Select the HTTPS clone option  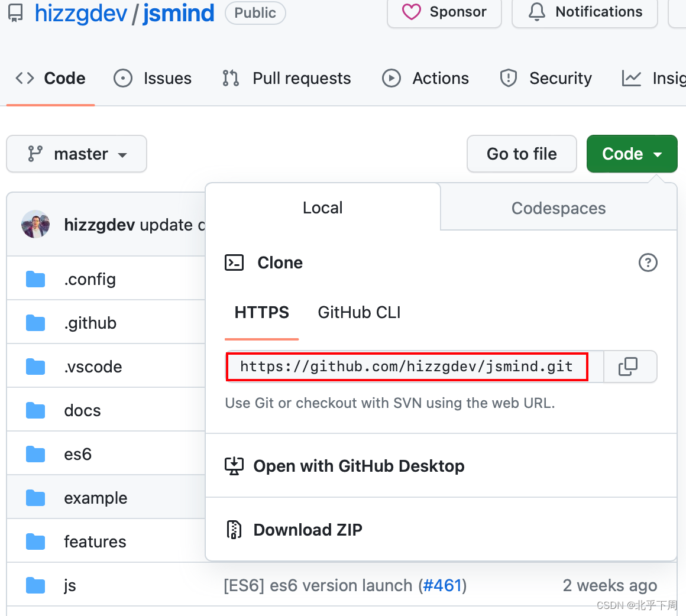[261, 312]
